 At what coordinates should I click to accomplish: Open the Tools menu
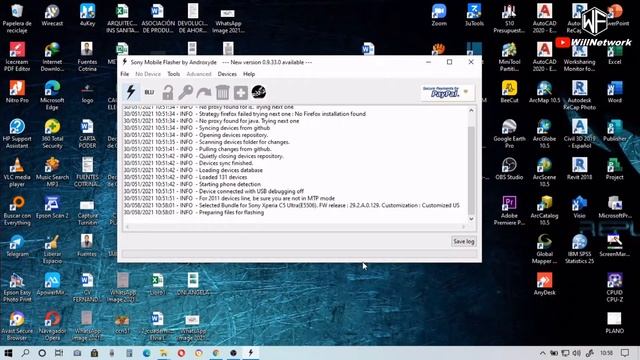click(173, 74)
